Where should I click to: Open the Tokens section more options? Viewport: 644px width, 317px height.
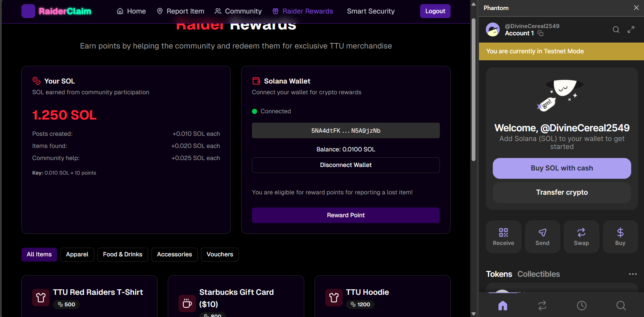pyautogui.click(x=633, y=274)
